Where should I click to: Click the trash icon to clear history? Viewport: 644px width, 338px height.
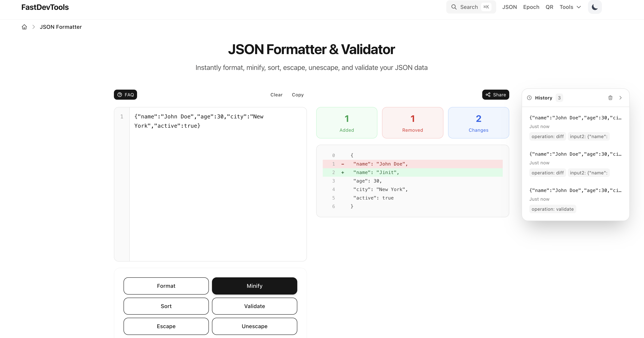click(610, 98)
